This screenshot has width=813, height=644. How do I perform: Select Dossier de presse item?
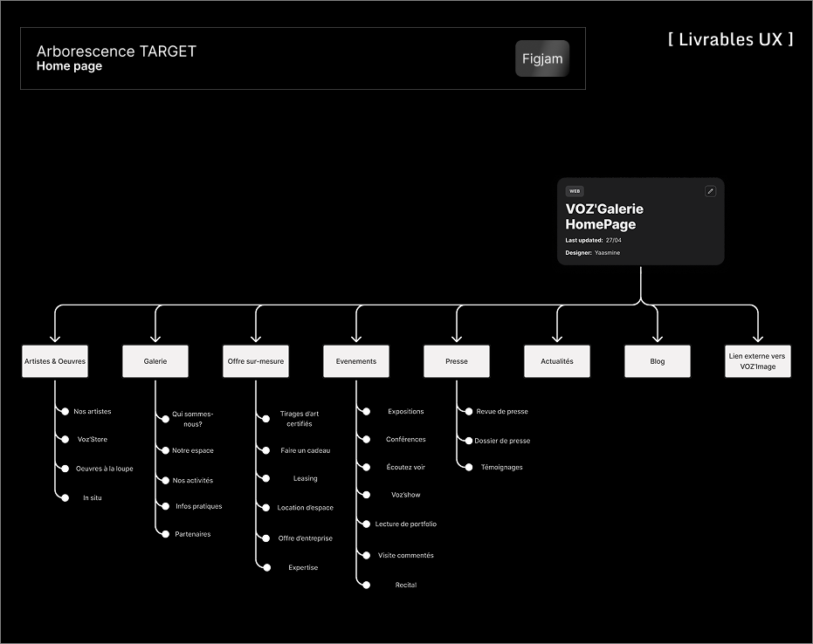tap(502, 441)
